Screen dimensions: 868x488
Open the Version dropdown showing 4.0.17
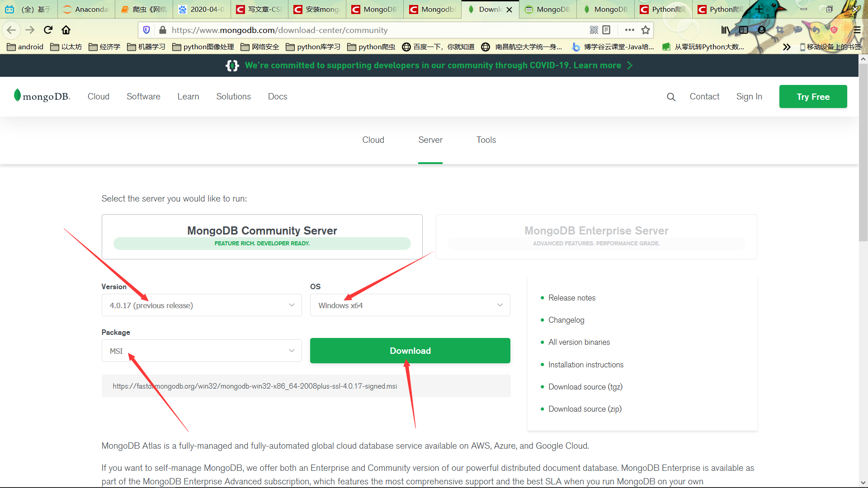click(202, 305)
